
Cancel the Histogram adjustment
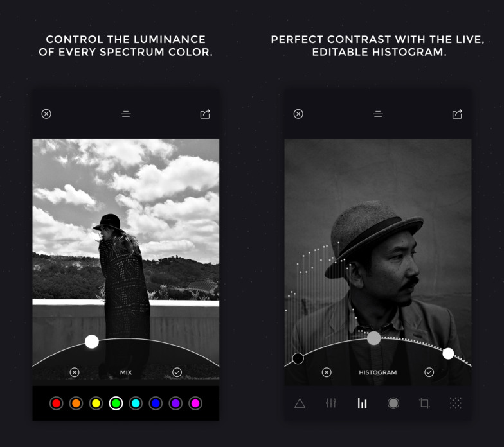[x=327, y=372]
